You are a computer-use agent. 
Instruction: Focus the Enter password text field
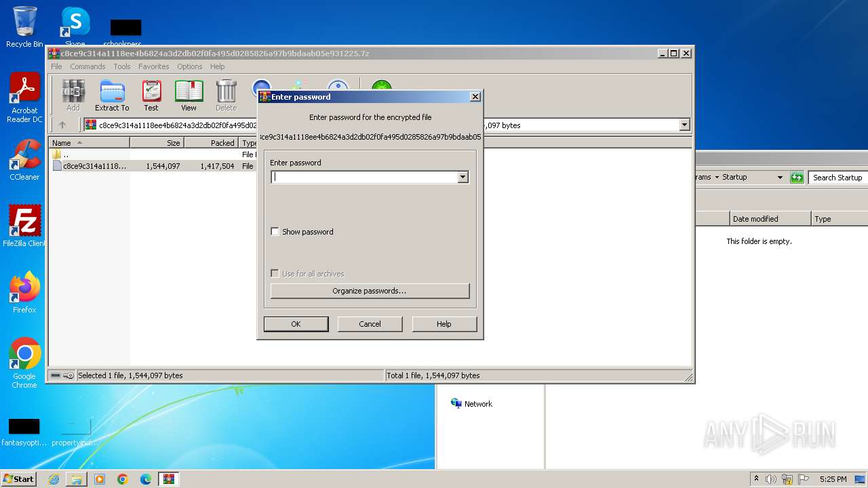364,177
